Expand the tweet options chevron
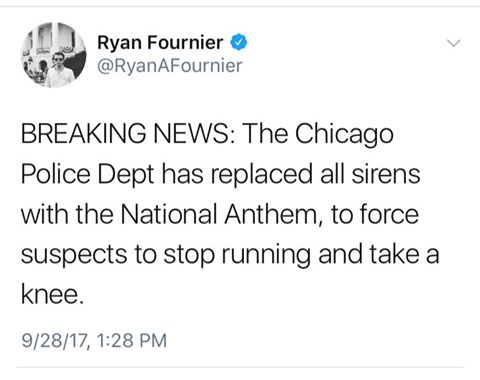This screenshot has width=480, height=380. pyautogui.click(x=454, y=43)
